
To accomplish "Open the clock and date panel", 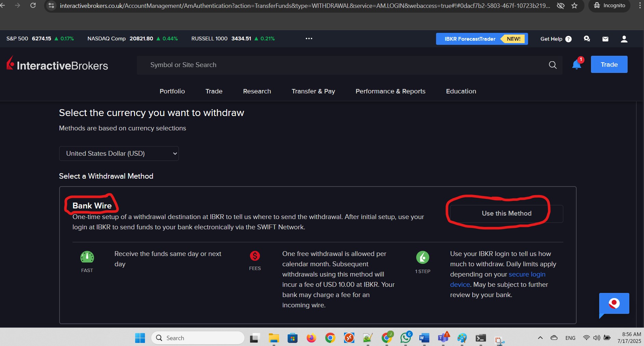I will pos(629,338).
